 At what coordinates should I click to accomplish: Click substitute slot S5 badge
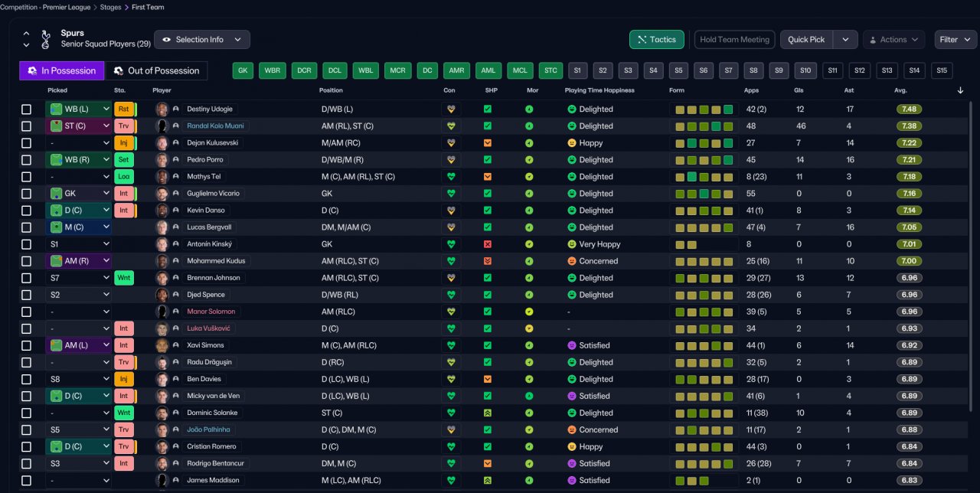click(678, 70)
